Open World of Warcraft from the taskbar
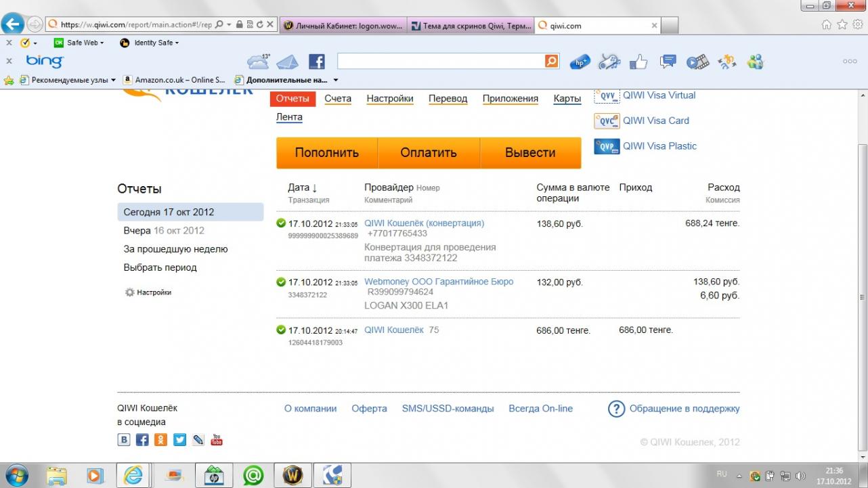Viewport: 868px width, 488px height. [293, 476]
